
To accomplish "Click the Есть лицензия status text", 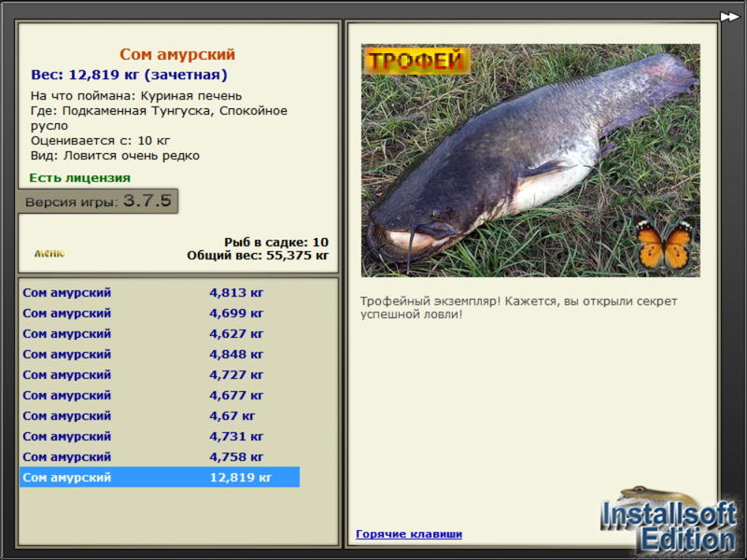I will click(x=79, y=177).
